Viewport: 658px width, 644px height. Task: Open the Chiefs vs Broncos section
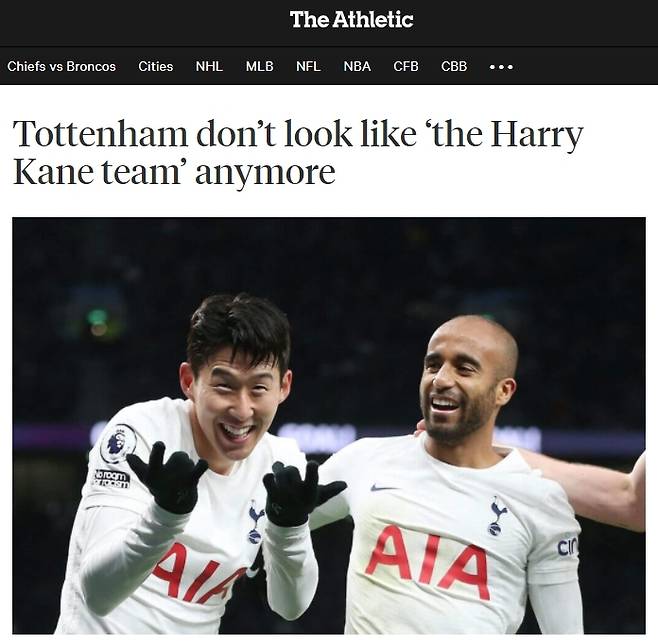[61, 66]
